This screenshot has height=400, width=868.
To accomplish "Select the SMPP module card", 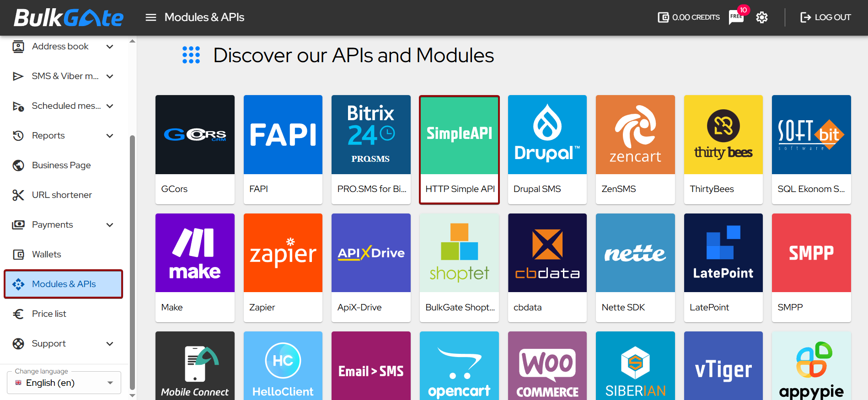I will 811,267.
